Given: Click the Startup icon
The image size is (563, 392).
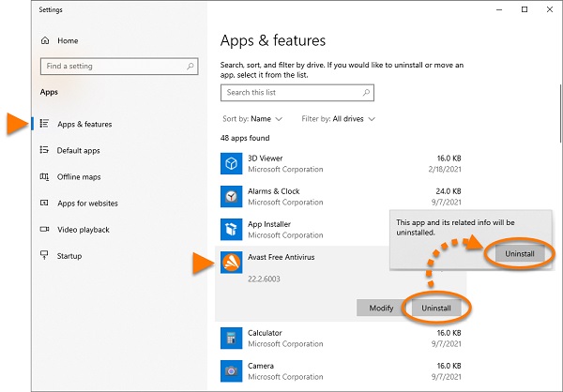Looking at the screenshot, I should tap(44, 255).
